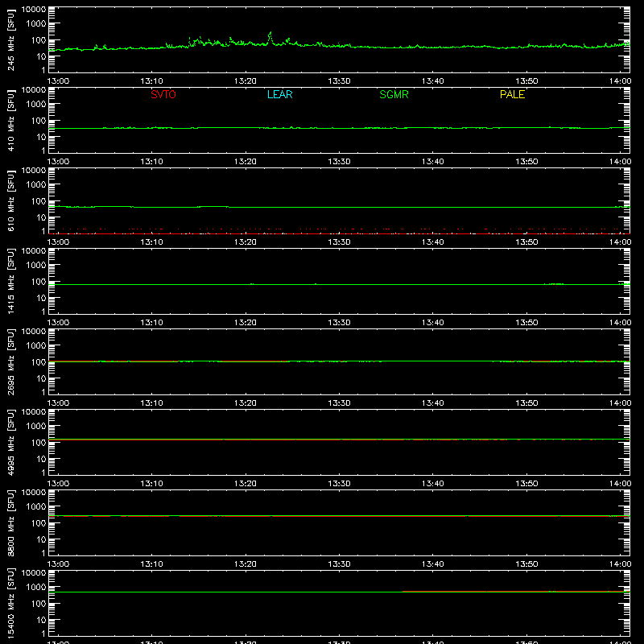
Task: Click the 14:00 time label under 2695 MHz plot
Action: point(620,403)
